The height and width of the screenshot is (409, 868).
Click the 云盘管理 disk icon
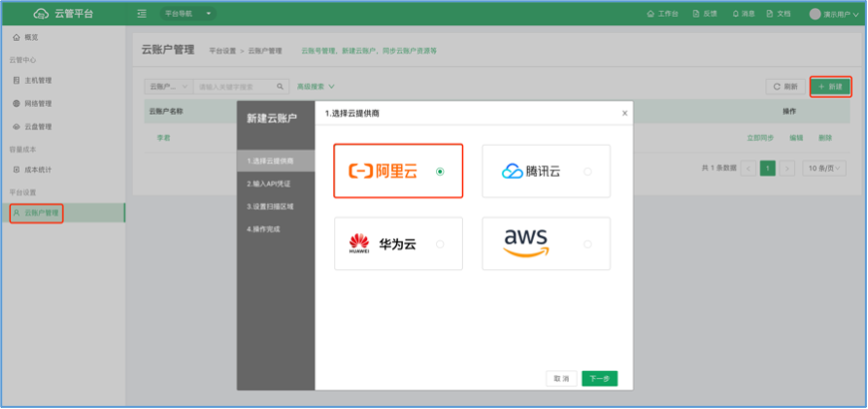pyautogui.click(x=16, y=127)
